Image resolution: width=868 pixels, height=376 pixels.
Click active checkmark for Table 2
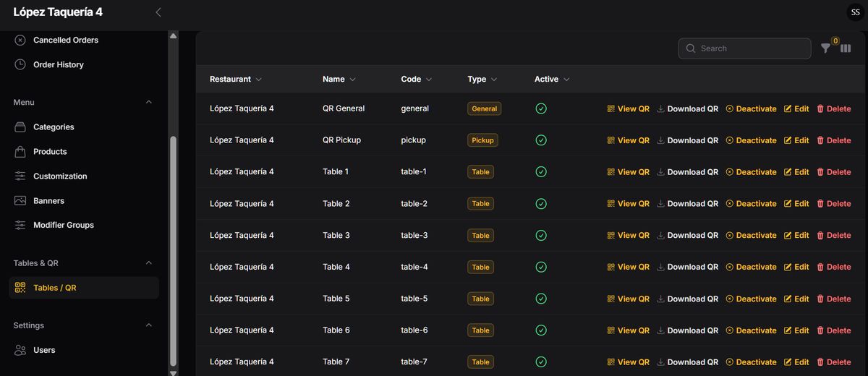[x=540, y=204]
